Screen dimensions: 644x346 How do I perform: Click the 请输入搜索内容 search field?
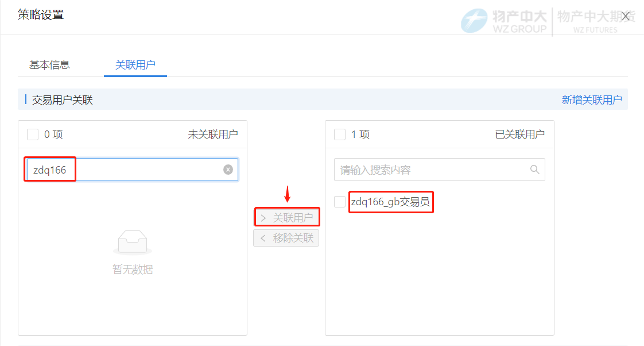[x=433, y=170]
